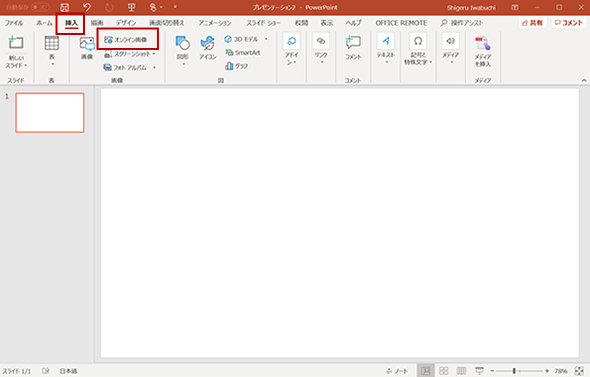Click the コメント button at top right
590x377 pixels.
coord(569,23)
